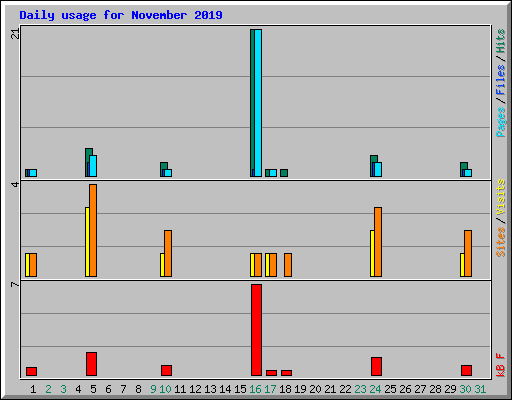Viewport: 512px width, 400px height.
Task: Click the 'Visits' legend label
Action: pyautogui.click(x=501, y=197)
